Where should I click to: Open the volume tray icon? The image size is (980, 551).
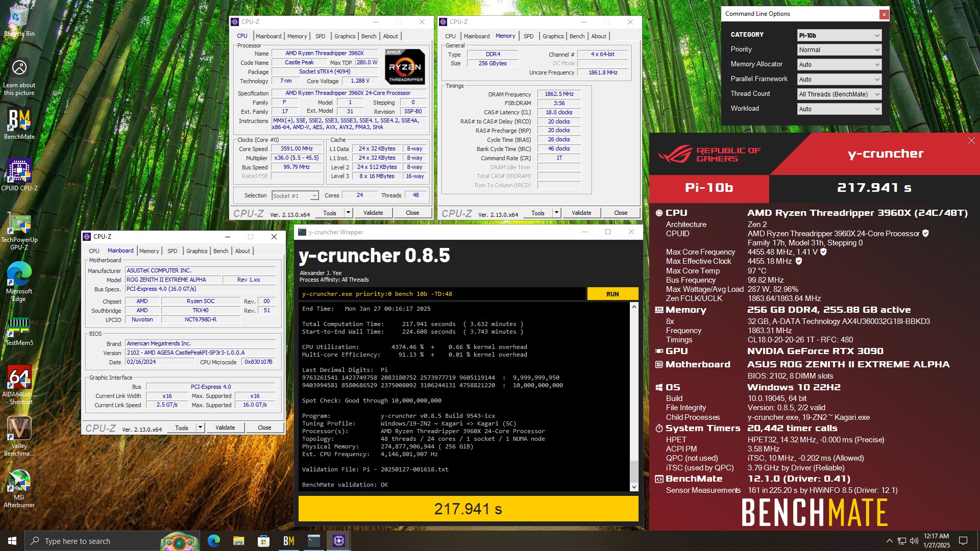(x=914, y=541)
